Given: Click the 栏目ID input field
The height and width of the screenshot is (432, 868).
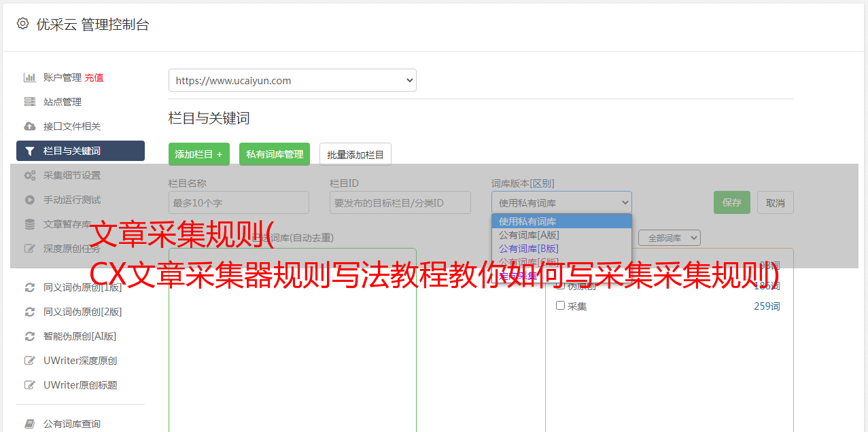Looking at the screenshot, I should [400, 202].
